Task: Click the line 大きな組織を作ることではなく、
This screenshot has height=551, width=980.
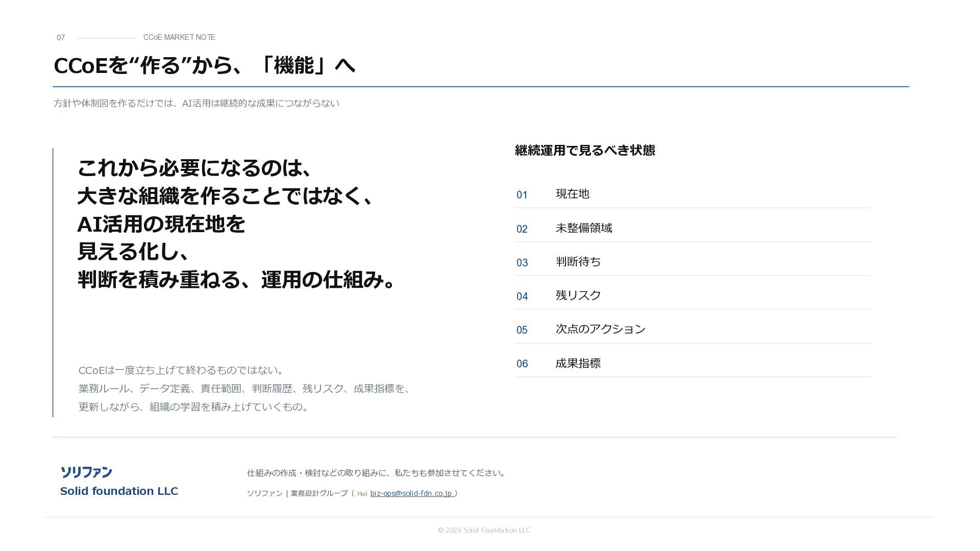Action: tap(226, 196)
